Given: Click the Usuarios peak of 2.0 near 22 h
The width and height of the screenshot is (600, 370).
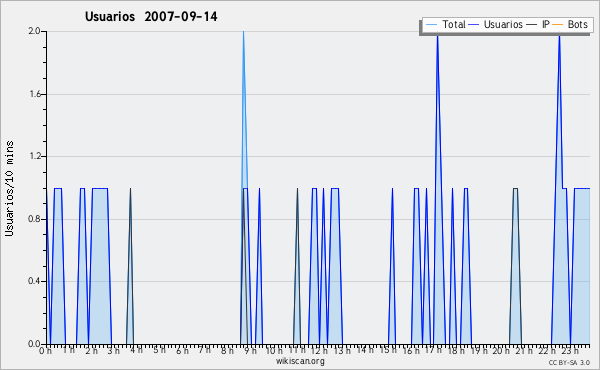Looking at the screenshot, I should pyautogui.click(x=559, y=36).
